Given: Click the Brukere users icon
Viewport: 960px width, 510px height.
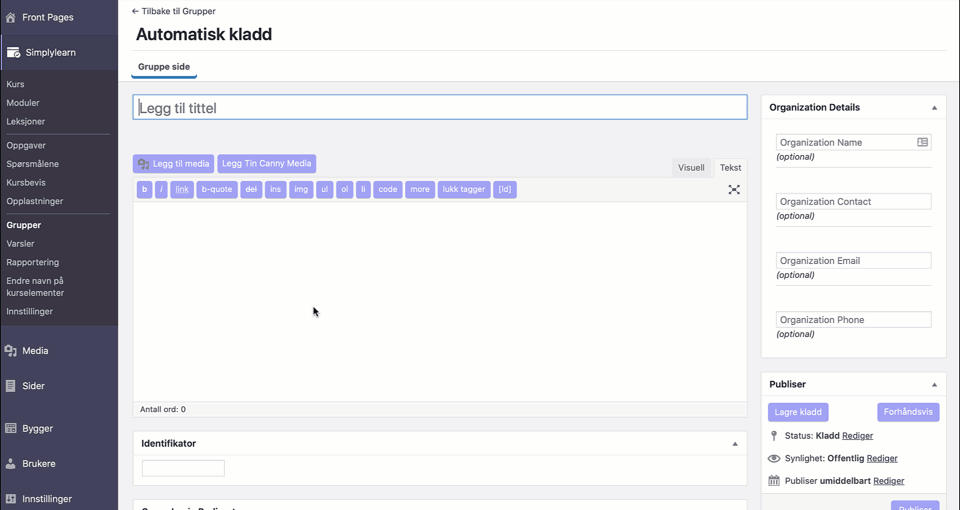Looking at the screenshot, I should (x=11, y=464).
